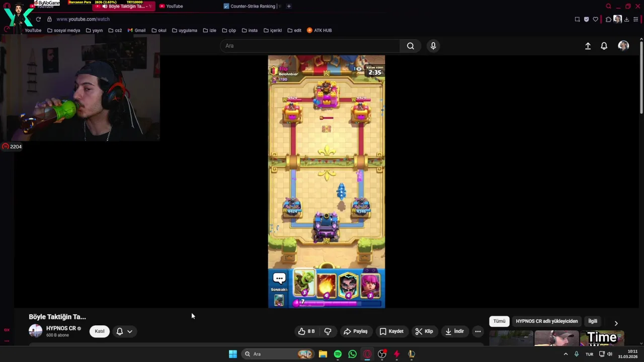Click the Windows taskbar Ara search box
This screenshot has height=362, width=644.
coord(278,354)
